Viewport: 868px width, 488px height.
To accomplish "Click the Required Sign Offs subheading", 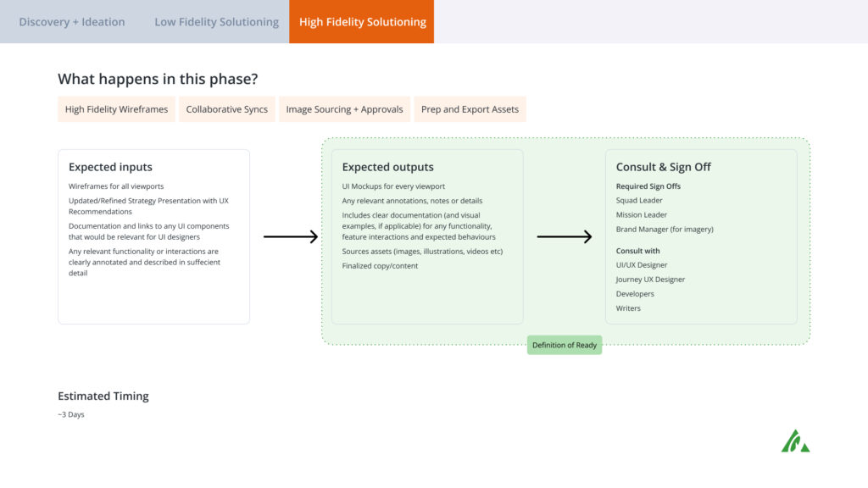I will (648, 186).
